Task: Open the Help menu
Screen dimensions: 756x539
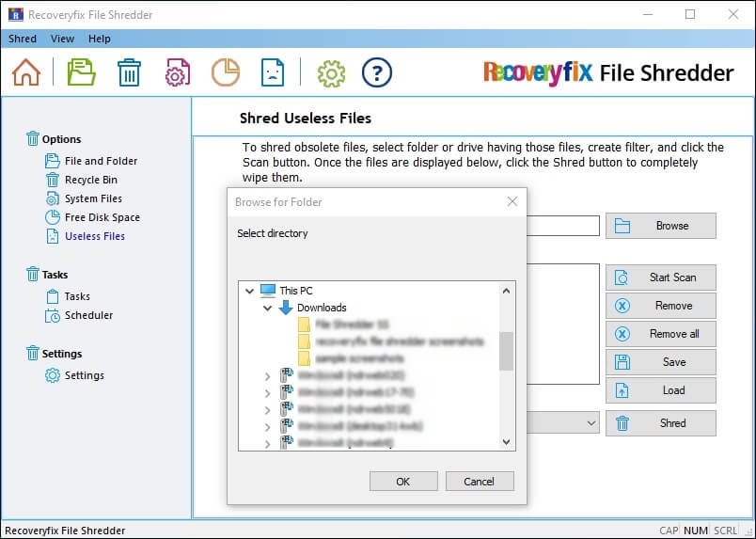Action: pos(100,39)
